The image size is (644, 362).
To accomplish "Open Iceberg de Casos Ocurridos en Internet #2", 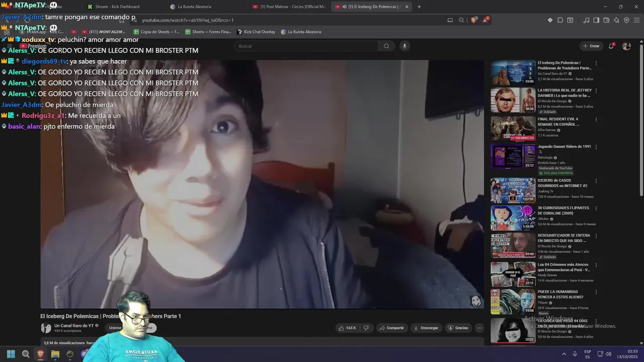I will pos(513,190).
